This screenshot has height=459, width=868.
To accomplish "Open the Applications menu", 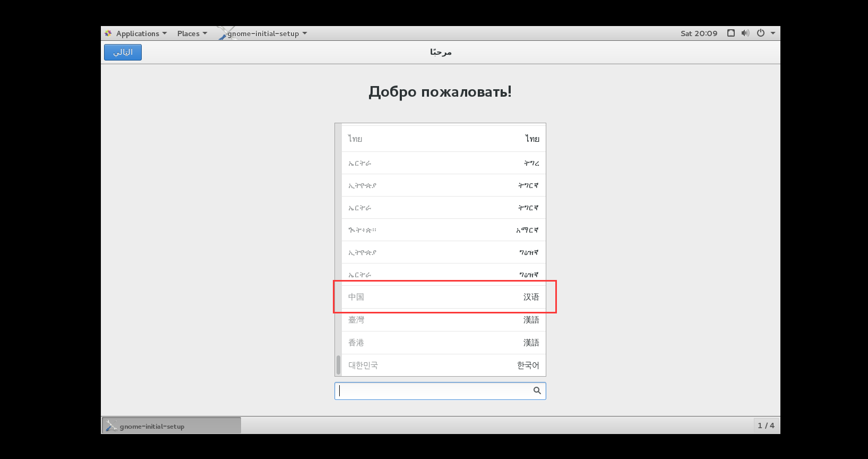I will (136, 33).
